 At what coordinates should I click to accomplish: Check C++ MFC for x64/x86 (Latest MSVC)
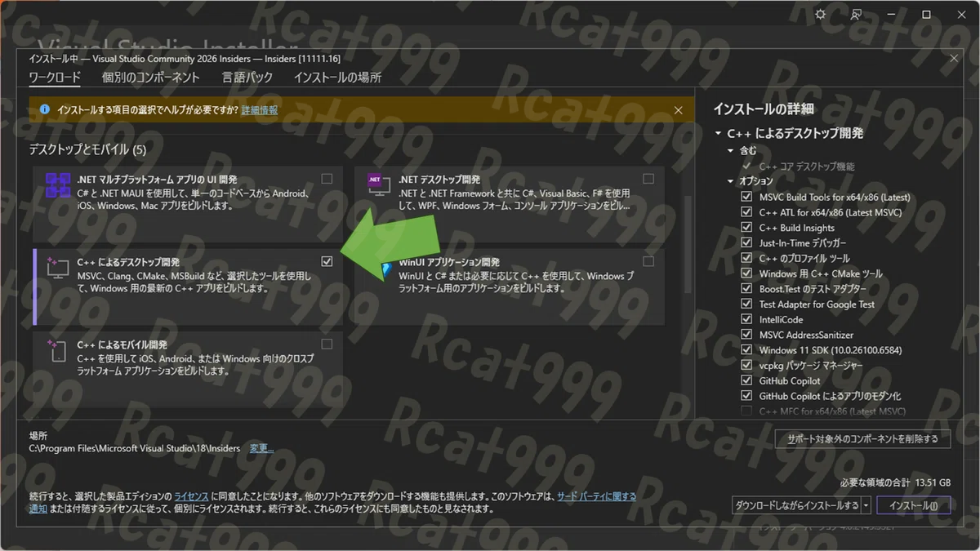tap(746, 411)
